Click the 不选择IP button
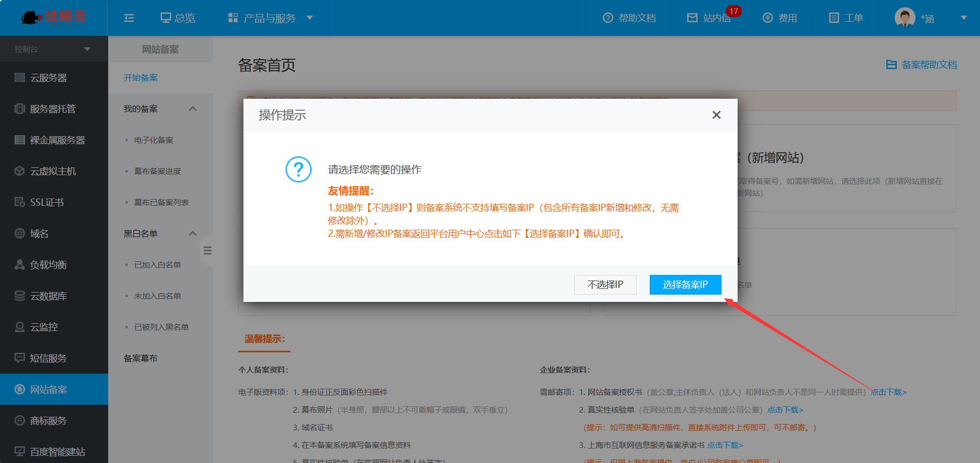The image size is (980, 463). pos(605,285)
